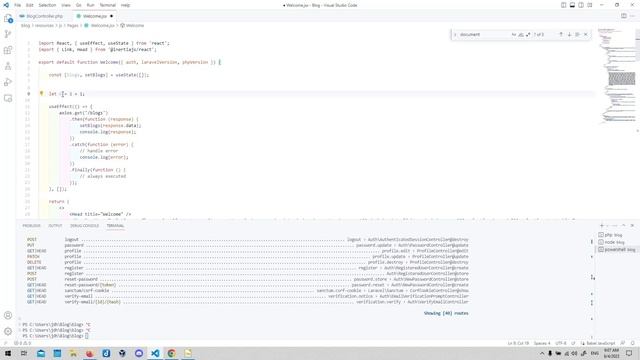Open the Accounts icon in activity bar
This screenshot has width=640, height=360.
pyautogui.click(x=8, y=315)
